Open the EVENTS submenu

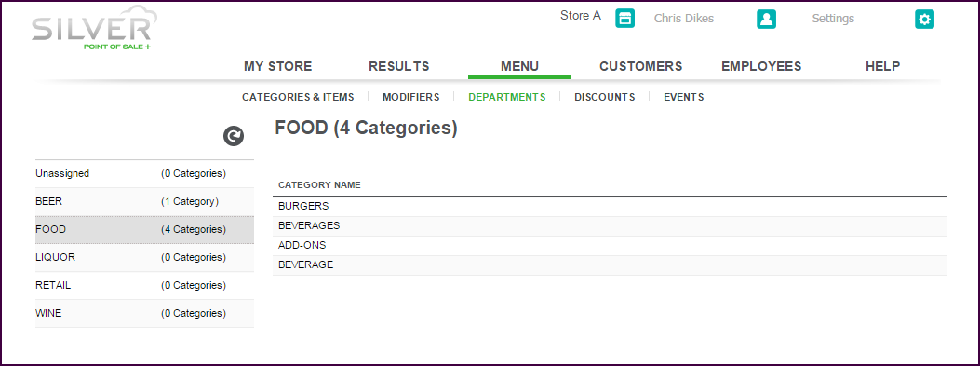tap(684, 97)
